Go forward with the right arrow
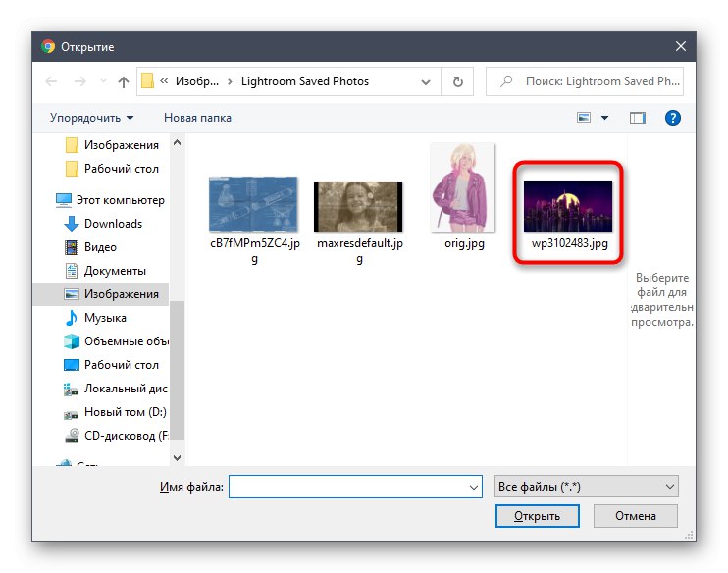The image size is (728, 573). (x=80, y=81)
